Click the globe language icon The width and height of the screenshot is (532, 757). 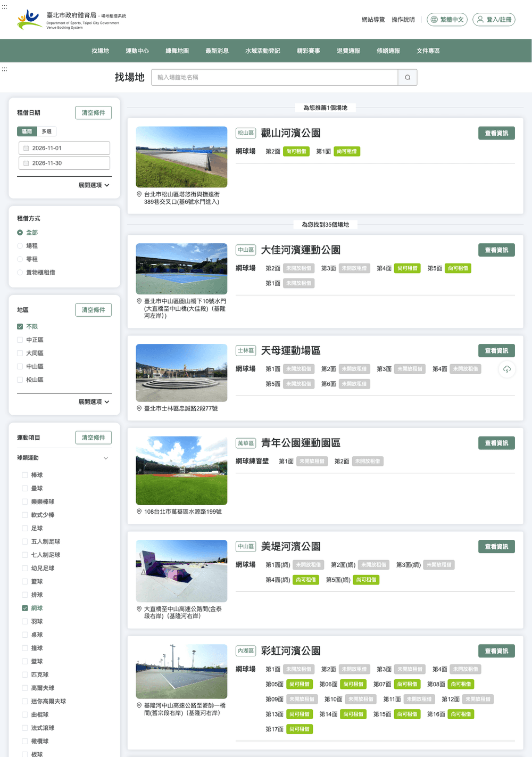(434, 20)
